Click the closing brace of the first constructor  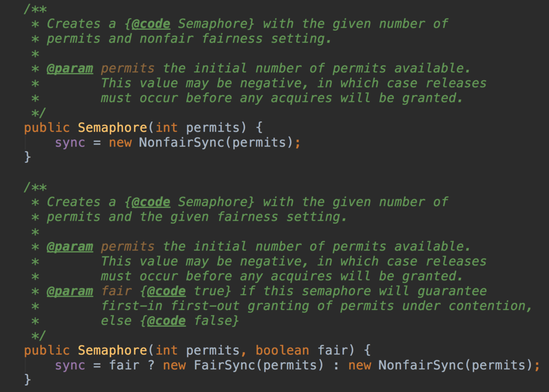point(27,158)
